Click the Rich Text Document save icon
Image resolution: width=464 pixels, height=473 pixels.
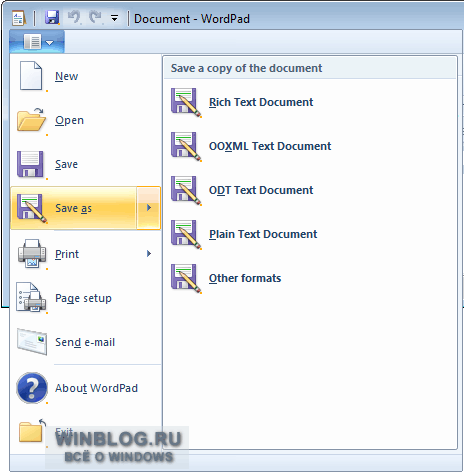tap(186, 102)
